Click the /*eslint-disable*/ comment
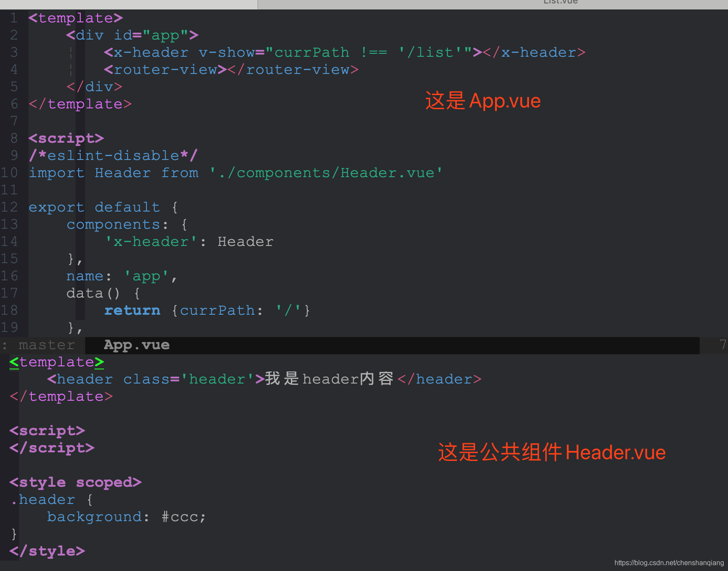Viewport: 728px width, 571px height. [113, 156]
